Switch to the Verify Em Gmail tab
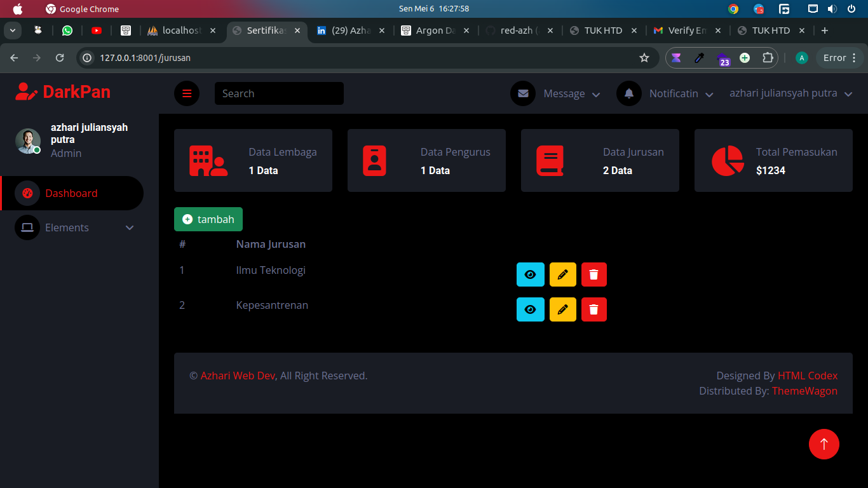Screen dimensions: 868x488 point(688,30)
